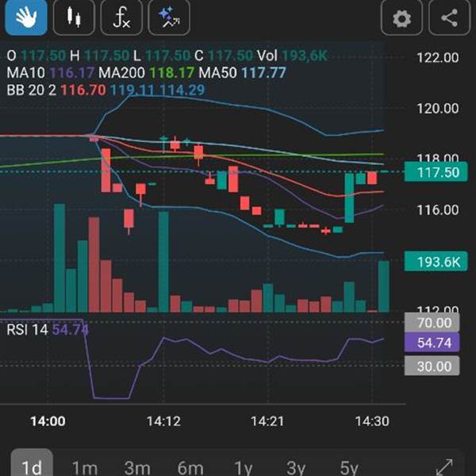Click the 120.00 price axis label
The image size is (476, 476).
tap(438, 109)
